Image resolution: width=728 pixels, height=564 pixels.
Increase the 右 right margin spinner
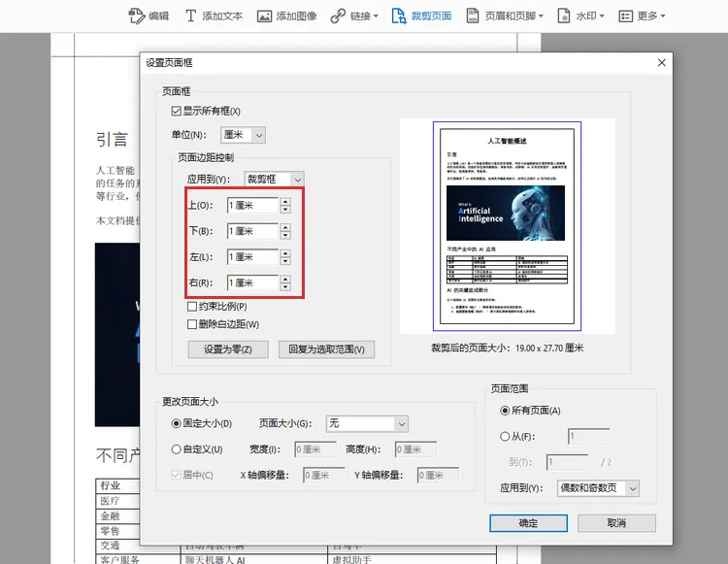[x=285, y=279]
